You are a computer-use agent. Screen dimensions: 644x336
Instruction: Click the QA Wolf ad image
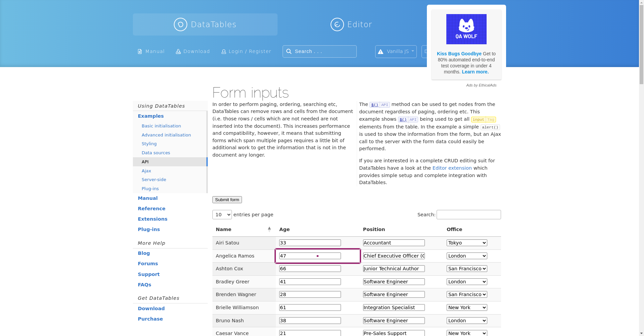[x=466, y=29]
